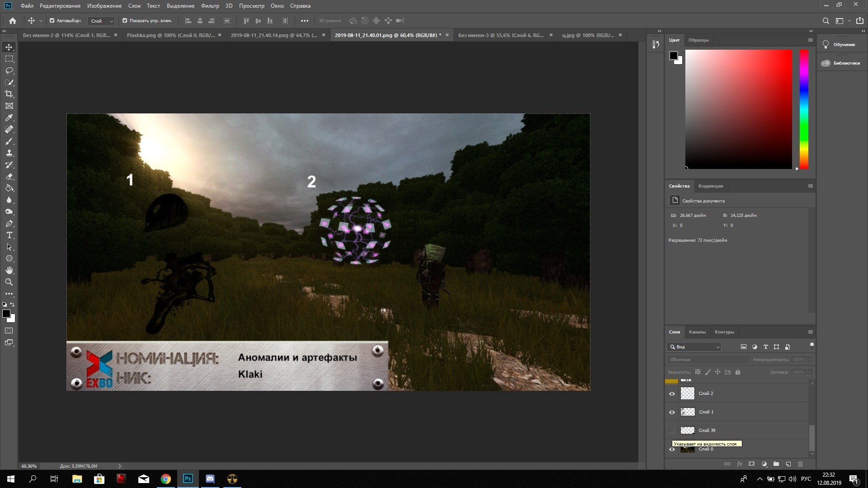The width and height of the screenshot is (868, 488).
Task: Open the Вид layer filter dropdown
Action: [x=694, y=347]
